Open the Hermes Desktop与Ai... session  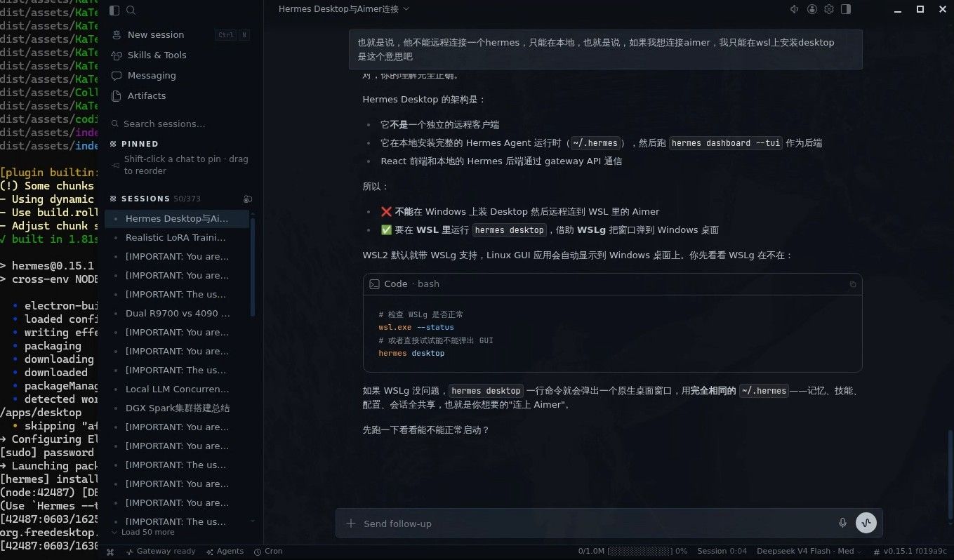point(177,218)
